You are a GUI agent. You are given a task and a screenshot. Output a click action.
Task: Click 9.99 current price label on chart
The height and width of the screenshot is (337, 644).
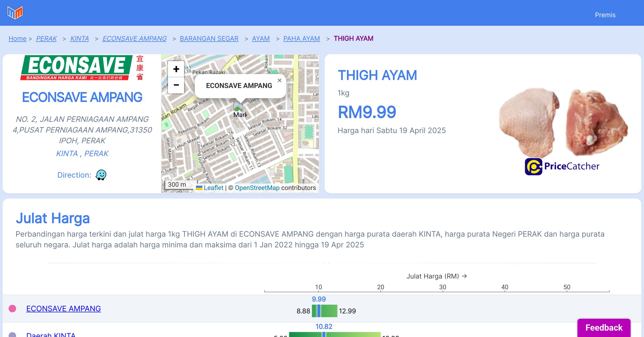[319, 299]
